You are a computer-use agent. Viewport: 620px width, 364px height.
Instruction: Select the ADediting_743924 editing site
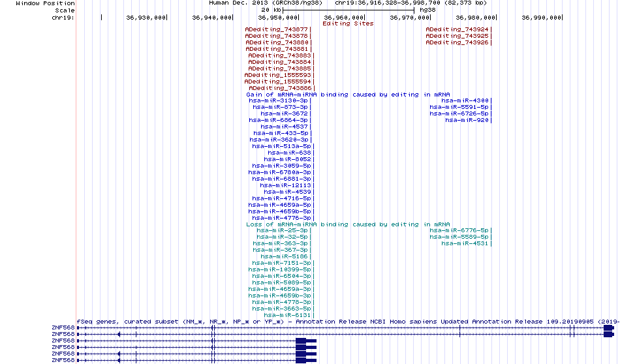[x=457, y=29]
